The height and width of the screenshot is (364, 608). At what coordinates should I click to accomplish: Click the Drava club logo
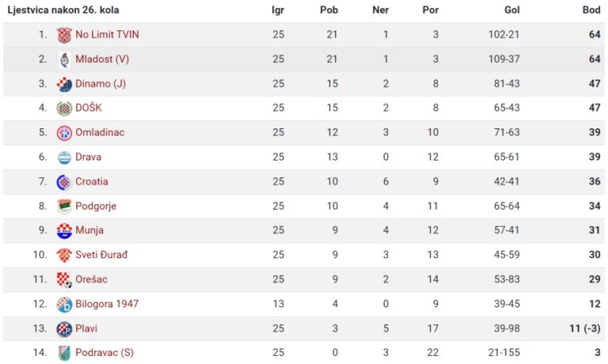click(x=64, y=157)
